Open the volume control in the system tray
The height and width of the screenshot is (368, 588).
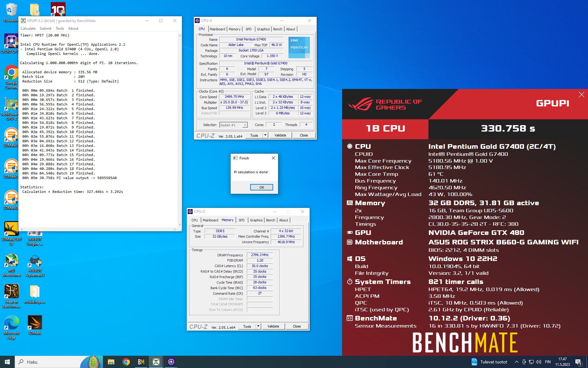pos(539,362)
